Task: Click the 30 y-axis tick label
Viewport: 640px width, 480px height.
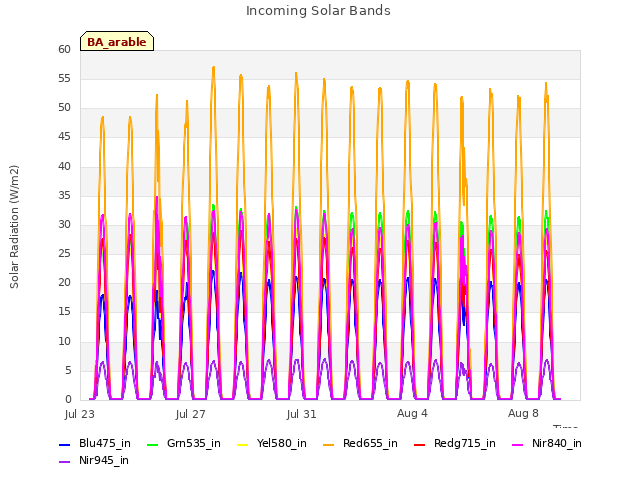Action: (x=64, y=224)
